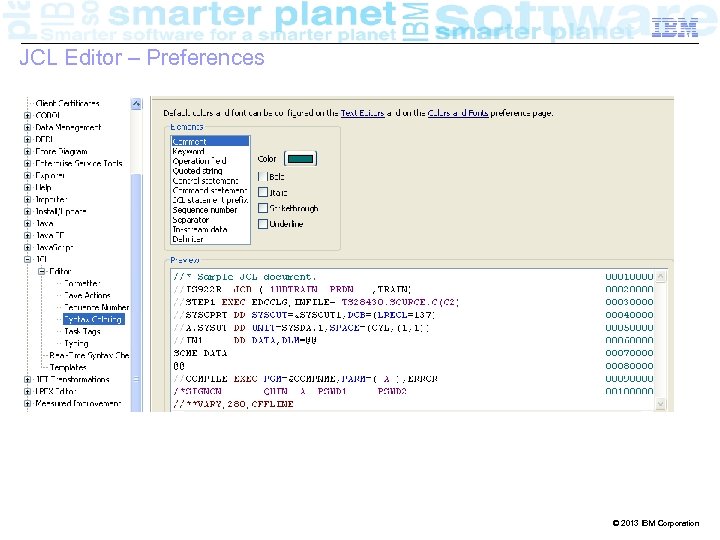Expand the Java EE node
The image size is (720, 540).
28,235
